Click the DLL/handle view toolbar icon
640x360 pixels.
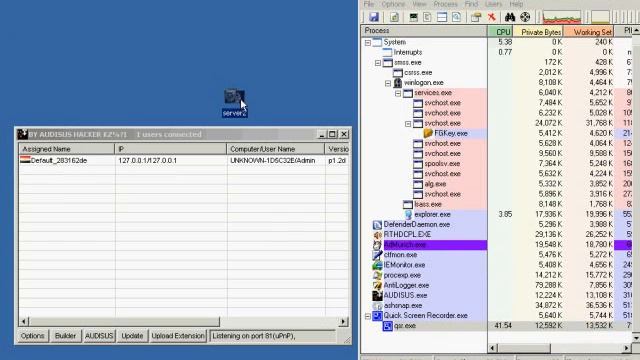[456, 17]
